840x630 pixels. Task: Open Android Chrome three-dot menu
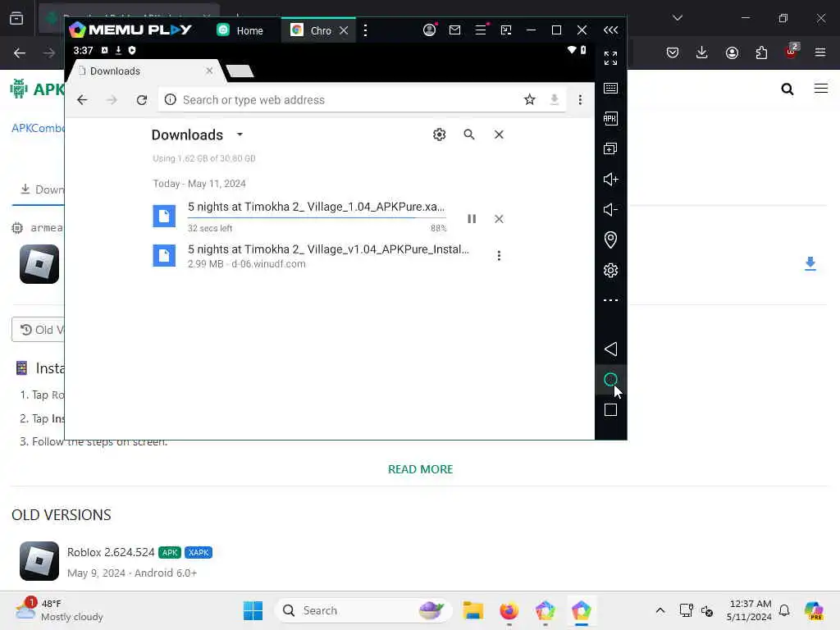point(580,99)
